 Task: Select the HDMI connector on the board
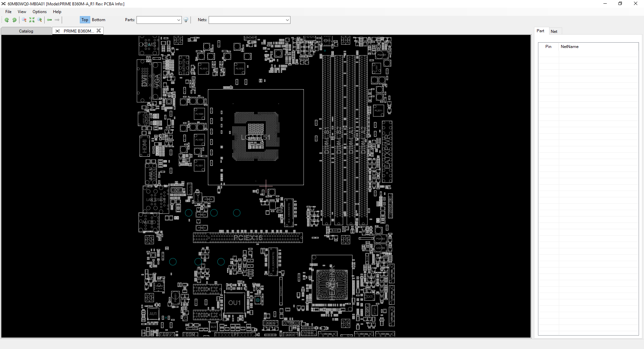tap(145, 146)
